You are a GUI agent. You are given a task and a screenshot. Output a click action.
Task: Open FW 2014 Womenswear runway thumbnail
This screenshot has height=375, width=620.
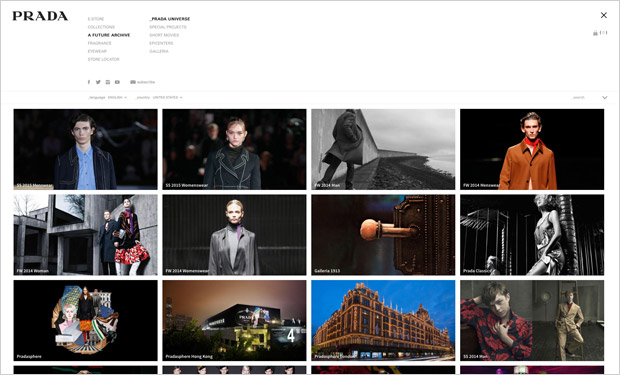pyautogui.click(x=234, y=235)
